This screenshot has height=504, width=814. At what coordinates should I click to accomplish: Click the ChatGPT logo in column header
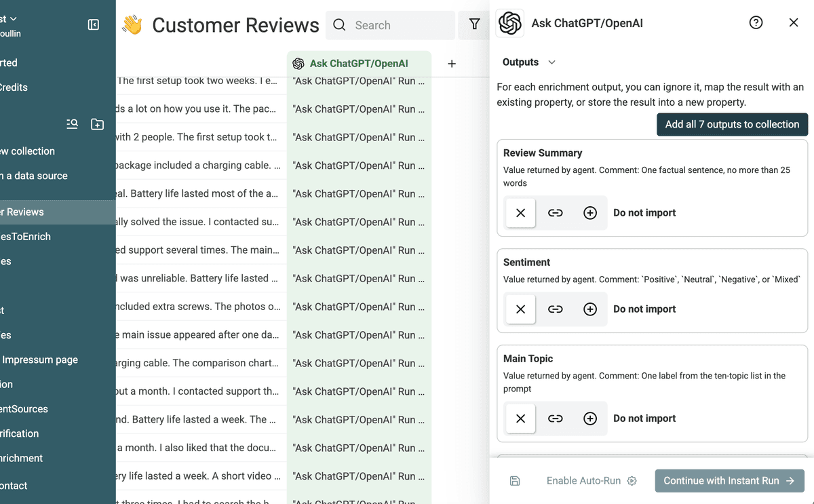(298, 64)
